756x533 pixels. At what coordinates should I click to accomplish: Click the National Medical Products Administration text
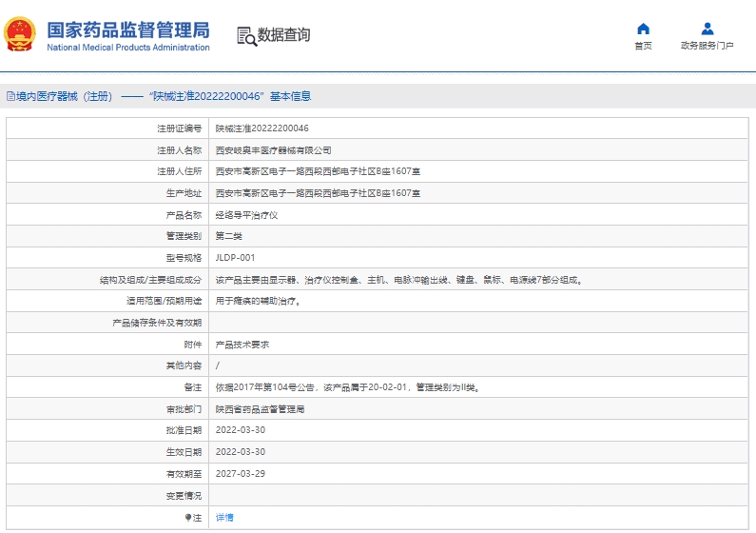[128, 48]
